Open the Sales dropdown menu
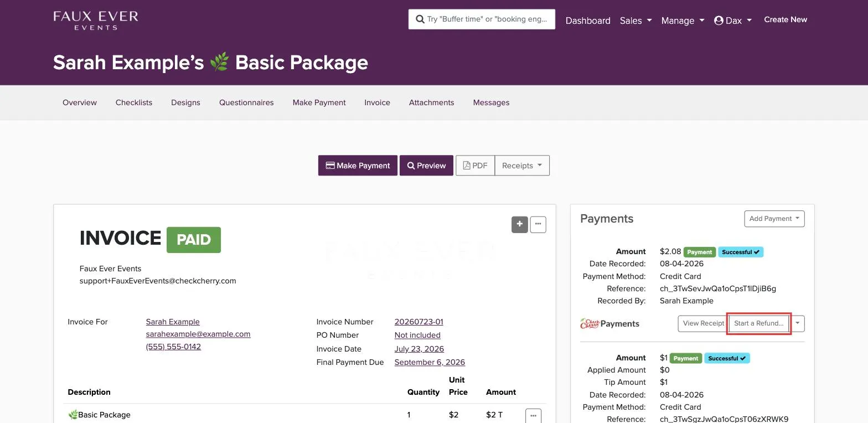Screen dimensions: 868x423 [x=635, y=20]
